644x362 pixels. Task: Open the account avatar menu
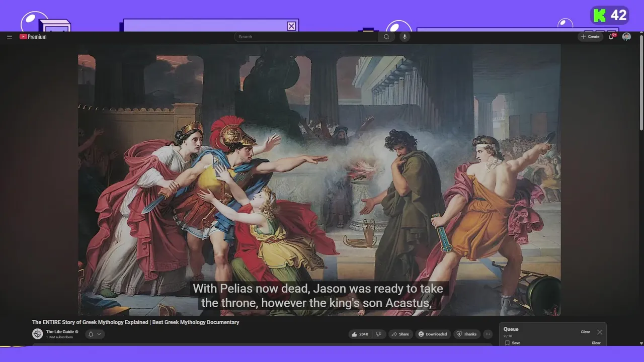tap(626, 37)
